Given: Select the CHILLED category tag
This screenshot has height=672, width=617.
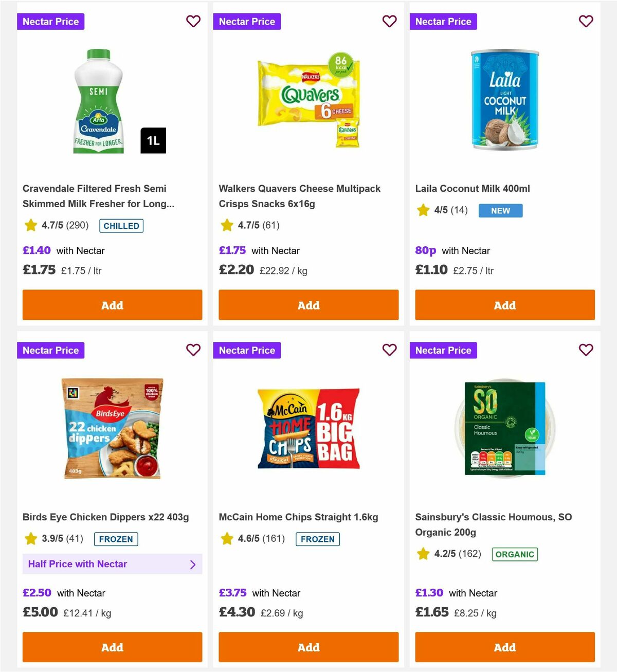Looking at the screenshot, I should pyautogui.click(x=121, y=225).
